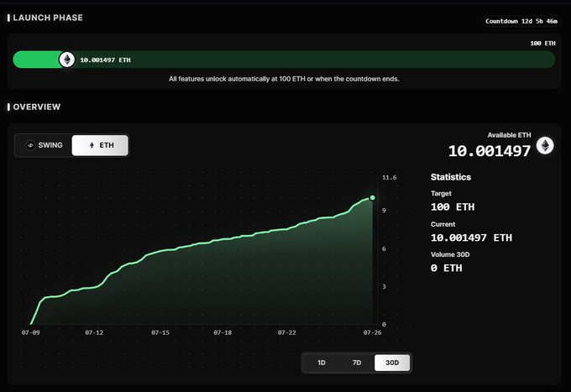Click the OVERVIEW heading
This screenshot has width=571, height=392.
pos(37,107)
